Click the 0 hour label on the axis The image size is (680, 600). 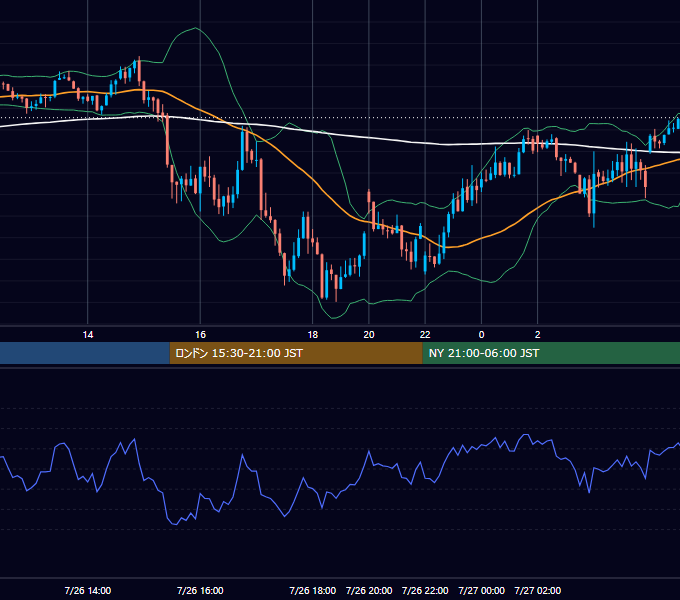coord(481,335)
